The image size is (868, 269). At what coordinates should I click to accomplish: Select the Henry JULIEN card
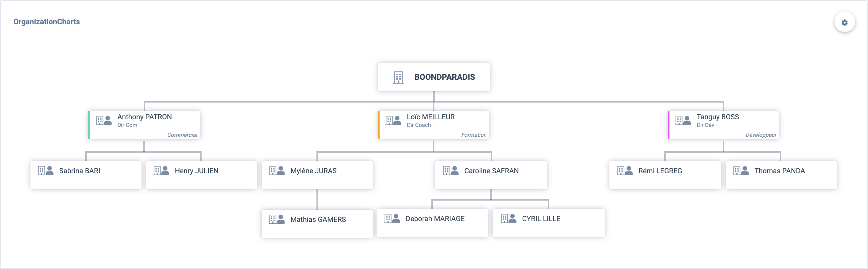202,175
